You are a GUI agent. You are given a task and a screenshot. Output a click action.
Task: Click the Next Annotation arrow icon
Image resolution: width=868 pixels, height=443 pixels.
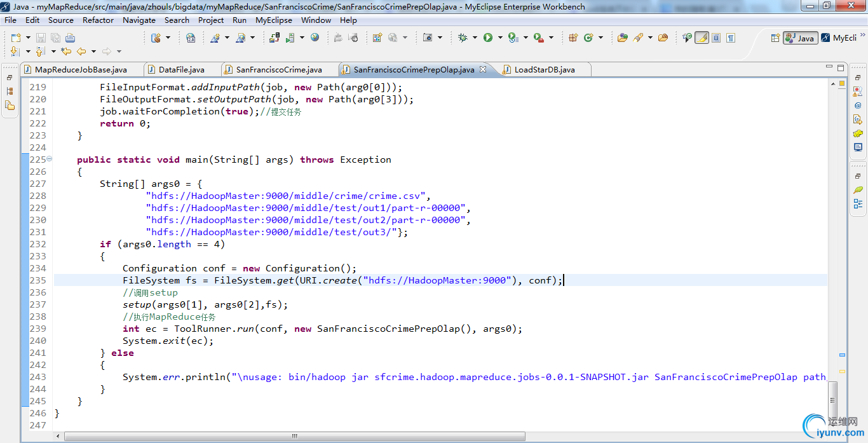(15, 51)
